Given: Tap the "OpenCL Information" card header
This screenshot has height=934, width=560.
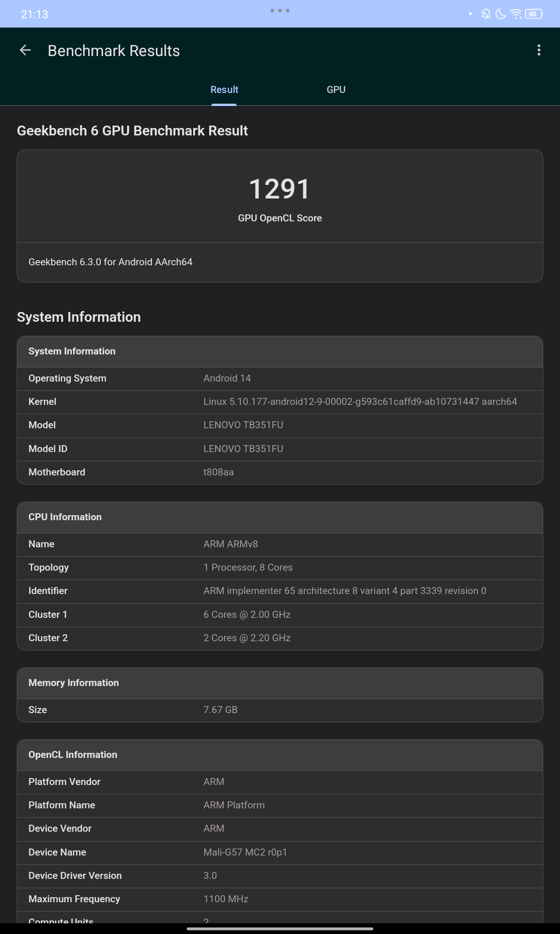Looking at the screenshot, I should (x=280, y=755).
